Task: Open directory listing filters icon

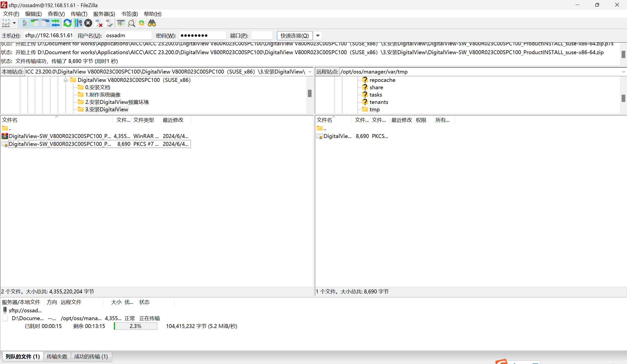Action: coord(121,23)
